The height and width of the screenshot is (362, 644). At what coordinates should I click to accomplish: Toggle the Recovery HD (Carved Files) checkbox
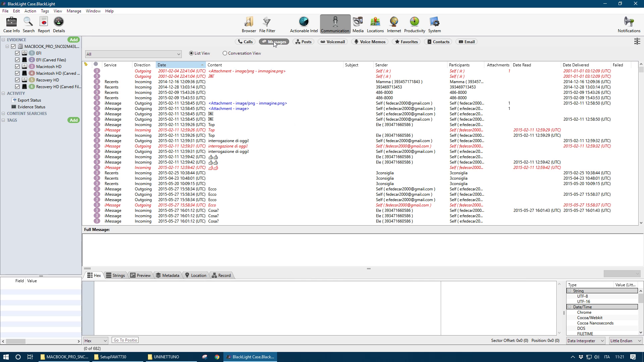click(x=17, y=87)
